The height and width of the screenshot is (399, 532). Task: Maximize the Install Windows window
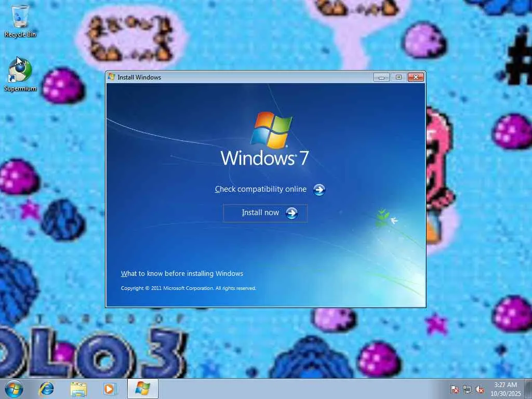coord(398,77)
